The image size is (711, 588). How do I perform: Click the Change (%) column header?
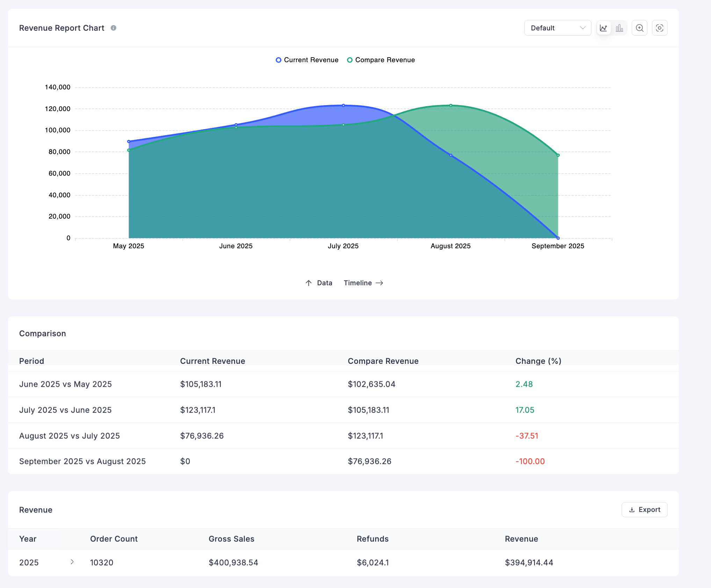tap(538, 361)
